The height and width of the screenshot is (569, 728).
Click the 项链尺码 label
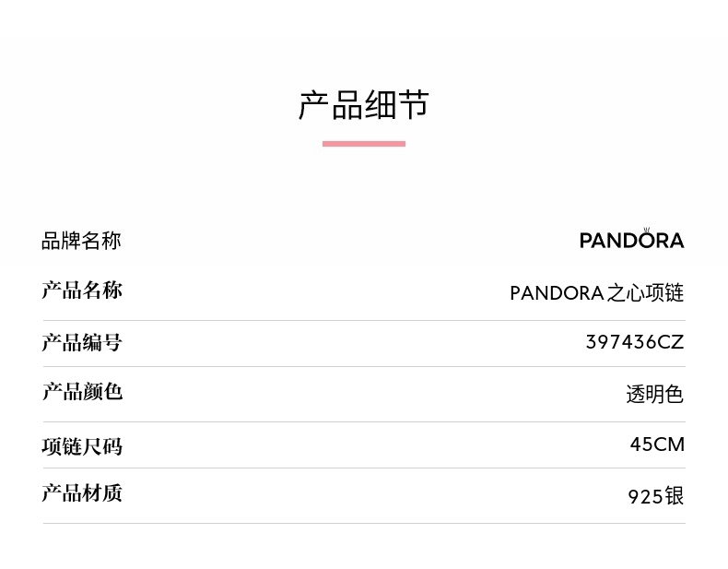(x=81, y=446)
